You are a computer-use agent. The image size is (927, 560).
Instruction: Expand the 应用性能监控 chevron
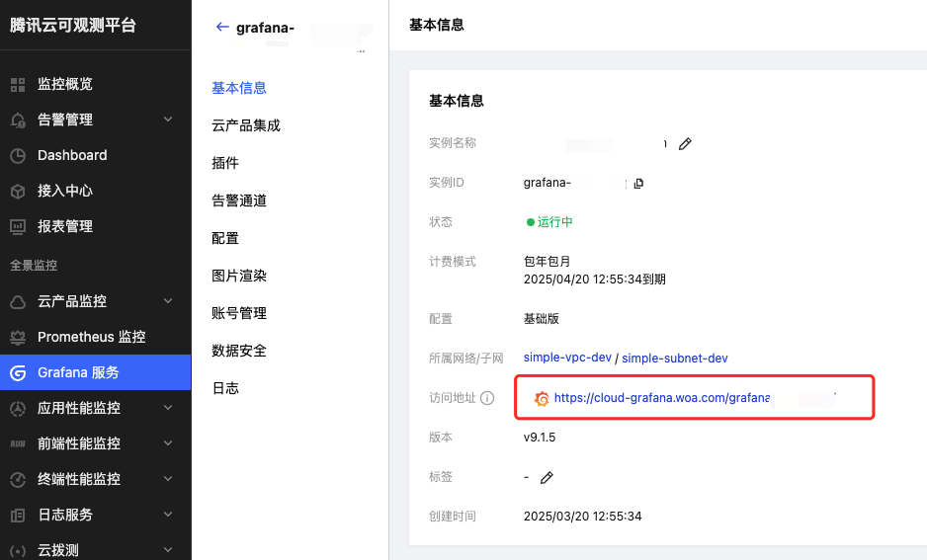click(168, 408)
